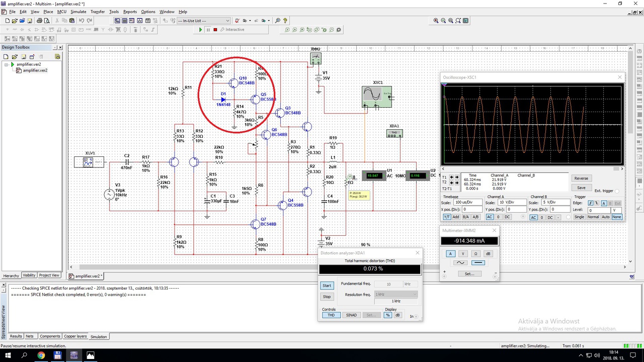Click the multimeter Set... button
The height and width of the screenshot is (362, 644).
[x=469, y=274]
